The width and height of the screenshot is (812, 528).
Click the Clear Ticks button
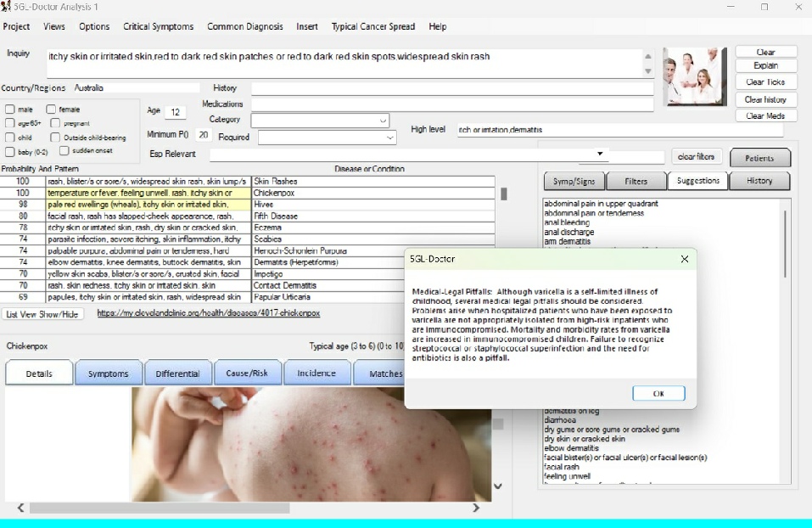765,81
